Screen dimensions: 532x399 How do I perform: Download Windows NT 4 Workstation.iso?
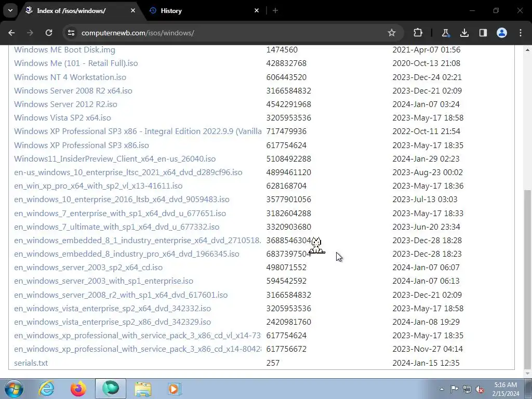coord(70,77)
